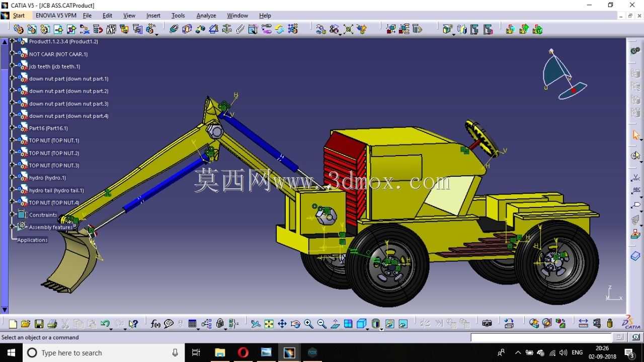Click the Graph Tree Reordering icon
This screenshot has width=644, height=362.
click(98, 29)
